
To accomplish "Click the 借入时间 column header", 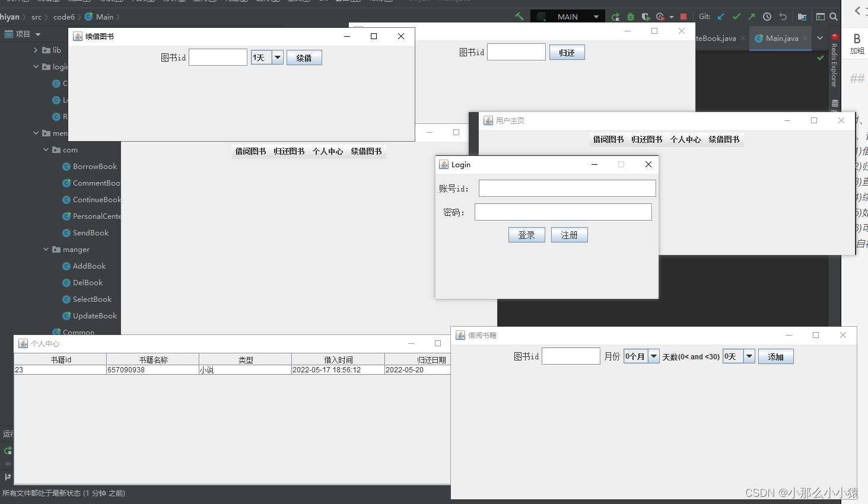I will point(338,359).
